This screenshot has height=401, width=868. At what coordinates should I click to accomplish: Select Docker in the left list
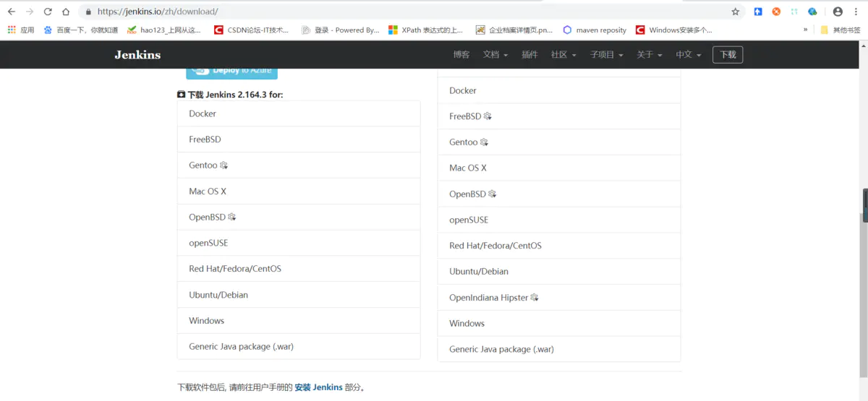pos(299,113)
